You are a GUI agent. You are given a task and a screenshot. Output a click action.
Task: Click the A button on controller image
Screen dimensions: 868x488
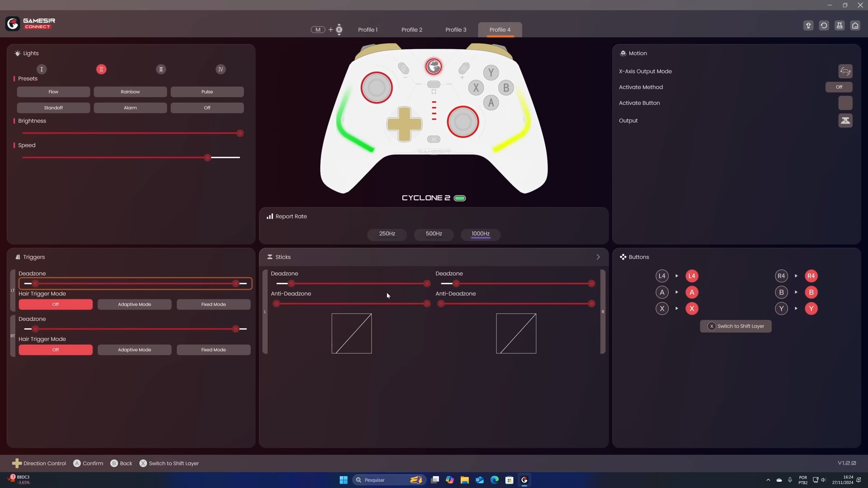pyautogui.click(x=491, y=103)
